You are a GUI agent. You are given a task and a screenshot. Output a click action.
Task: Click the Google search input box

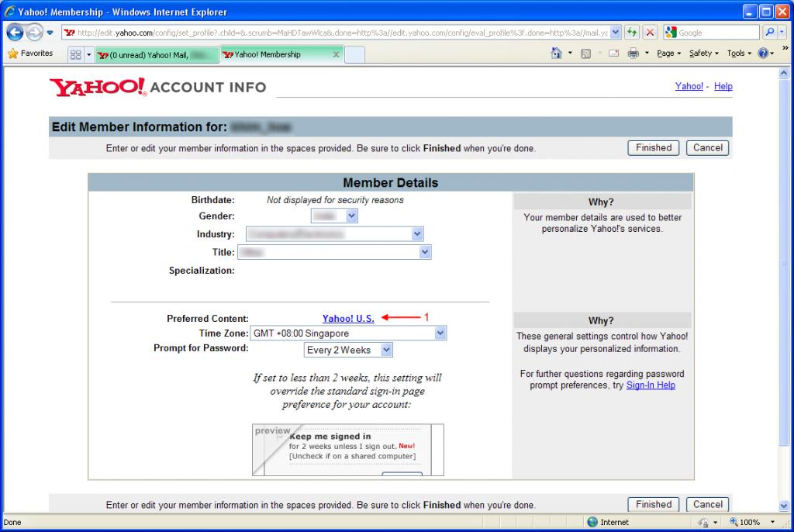[x=714, y=33]
